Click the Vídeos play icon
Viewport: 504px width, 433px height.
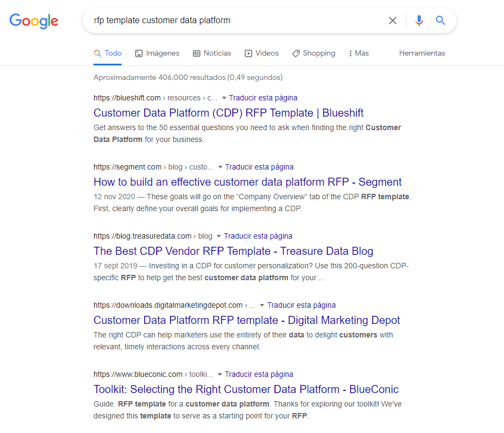pos(248,53)
